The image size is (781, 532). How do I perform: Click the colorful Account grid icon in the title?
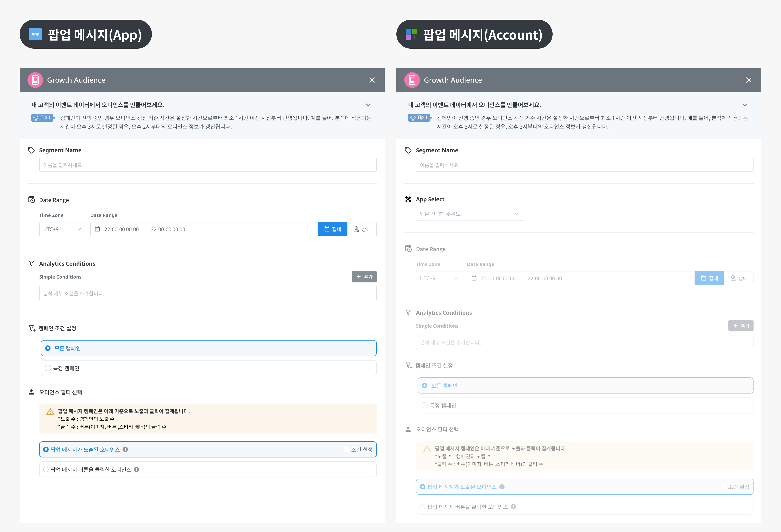pyautogui.click(x=411, y=34)
